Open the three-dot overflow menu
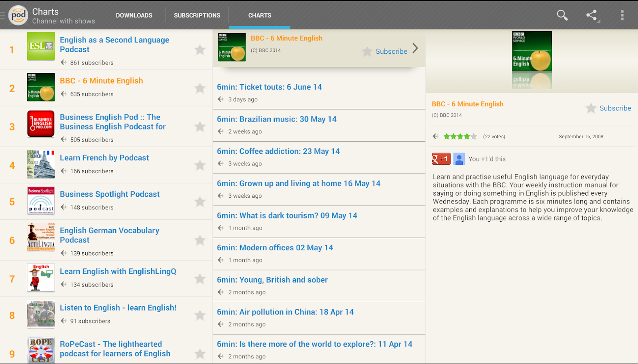 click(x=622, y=15)
